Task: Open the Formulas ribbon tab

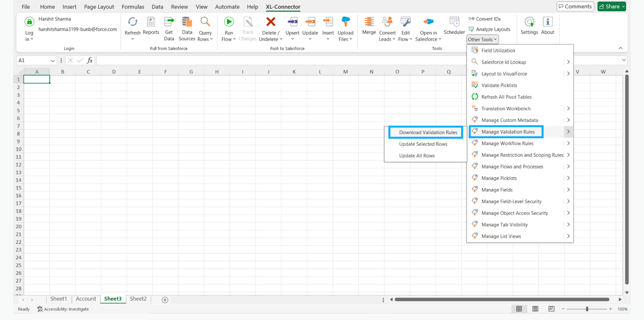Action: [x=133, y=7]
